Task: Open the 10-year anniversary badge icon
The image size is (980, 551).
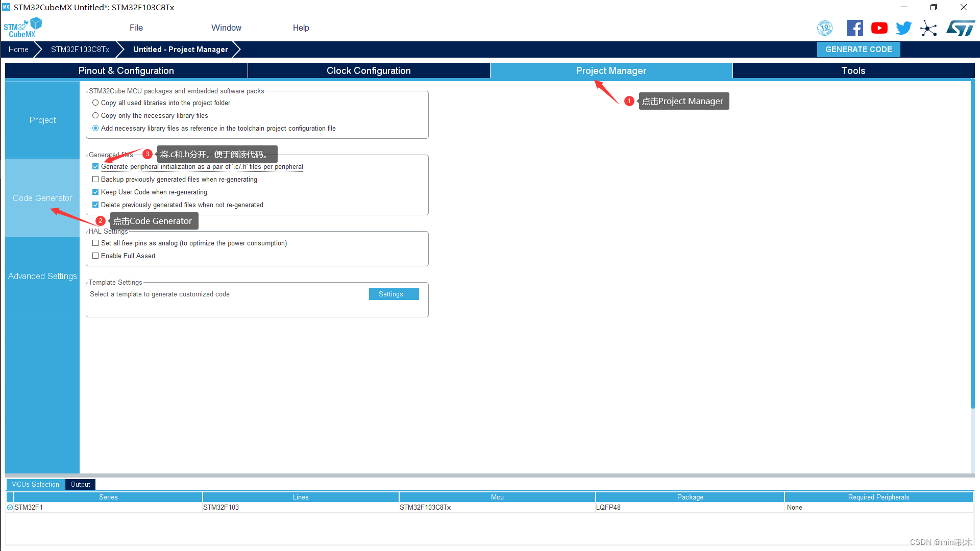Action: point(825,28)
